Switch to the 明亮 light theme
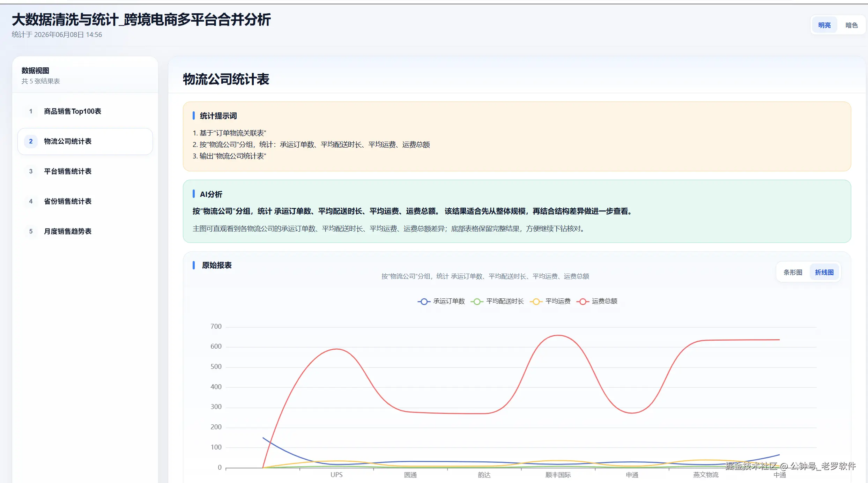Viewport: 868px width, 483px height. [824, 25]
